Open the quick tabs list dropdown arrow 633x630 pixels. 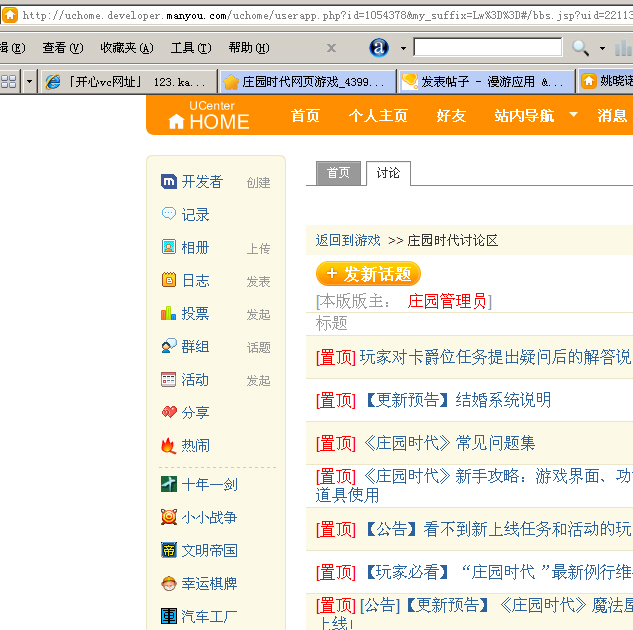tap(29, 82)
